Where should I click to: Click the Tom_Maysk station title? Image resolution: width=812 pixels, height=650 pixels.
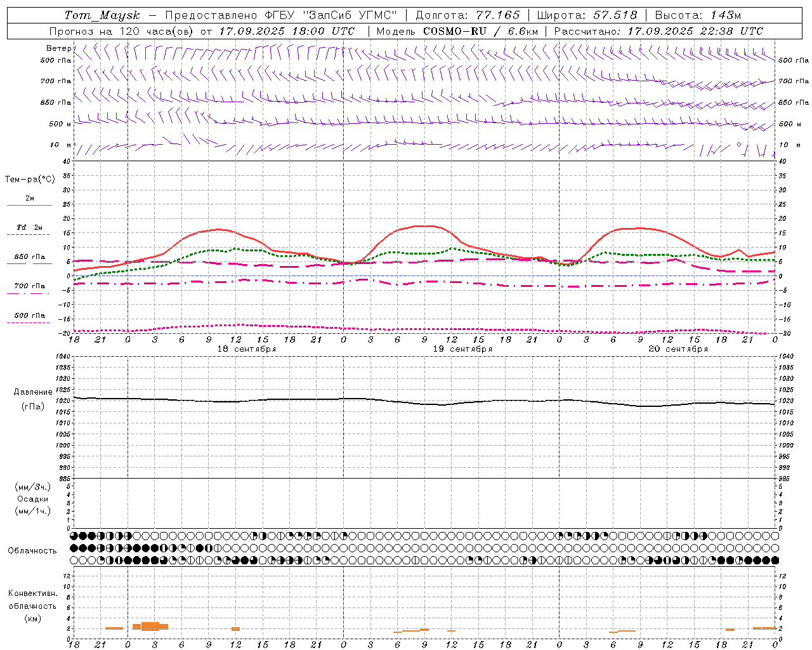tap(102, 15)
